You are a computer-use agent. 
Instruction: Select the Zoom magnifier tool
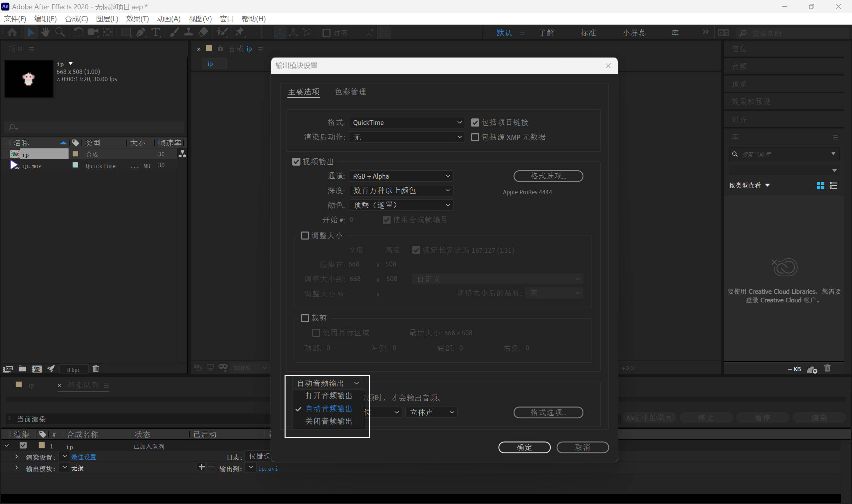(60, 32)
